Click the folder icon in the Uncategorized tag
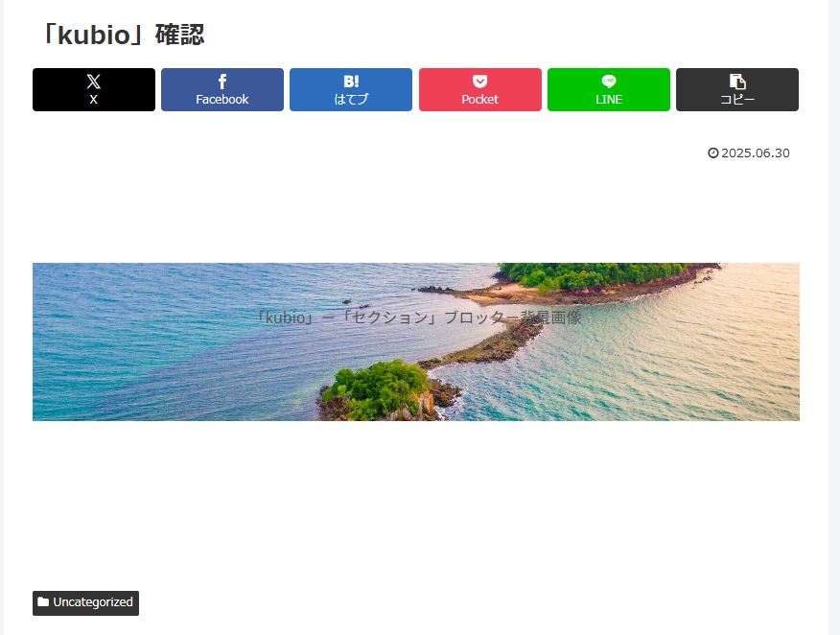 (x=43, y=602)
